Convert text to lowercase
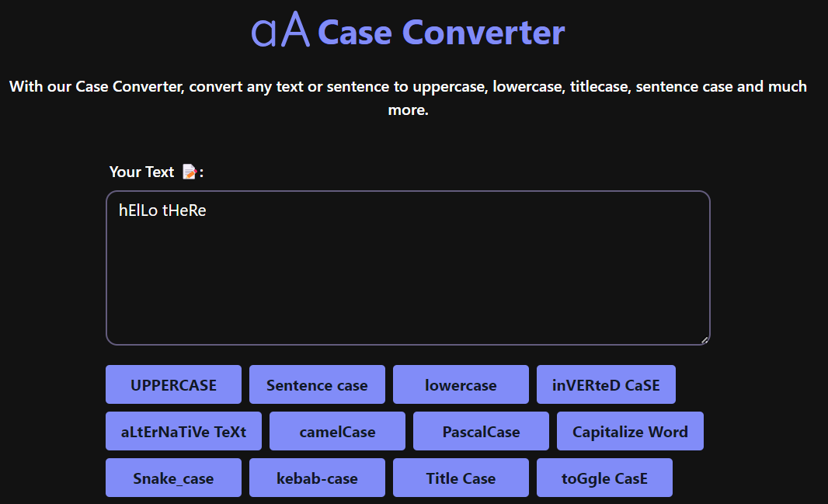828x504 pixels. [460, 384]
